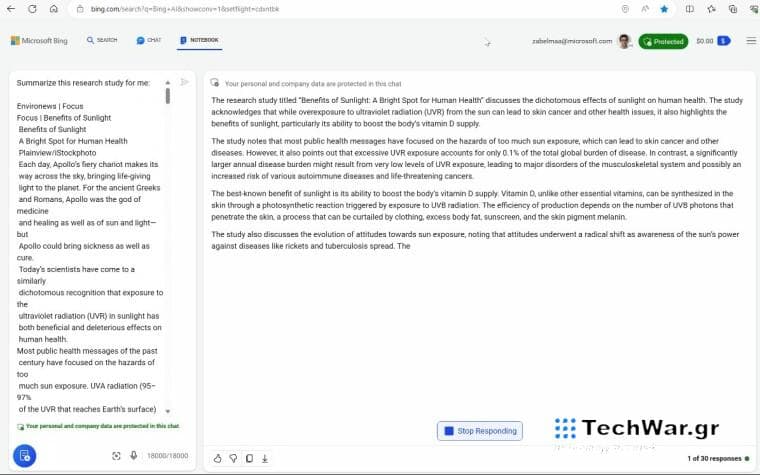
Task: Open the hamburger menu icon
Action: (751, 41)
